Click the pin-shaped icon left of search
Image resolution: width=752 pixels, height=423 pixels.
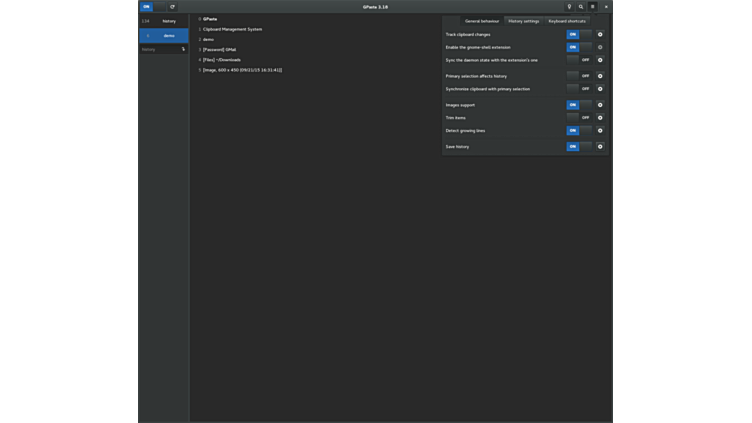[569, 7]
